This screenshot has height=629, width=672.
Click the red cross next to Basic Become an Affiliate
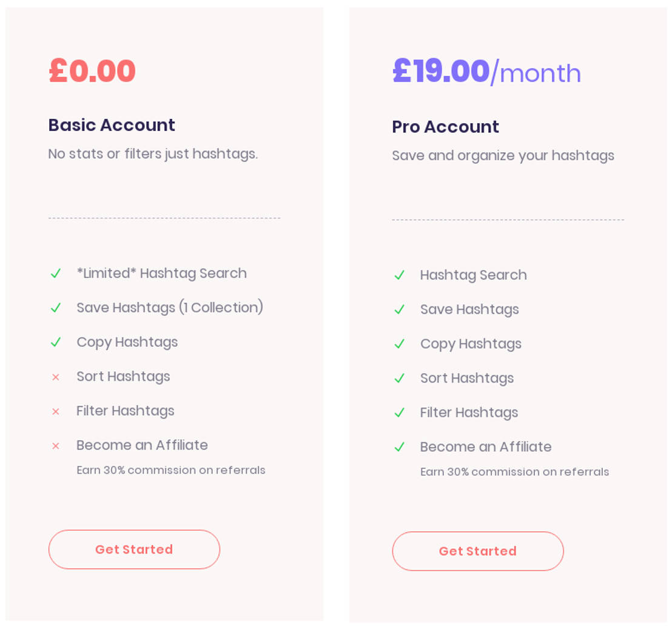56,446
